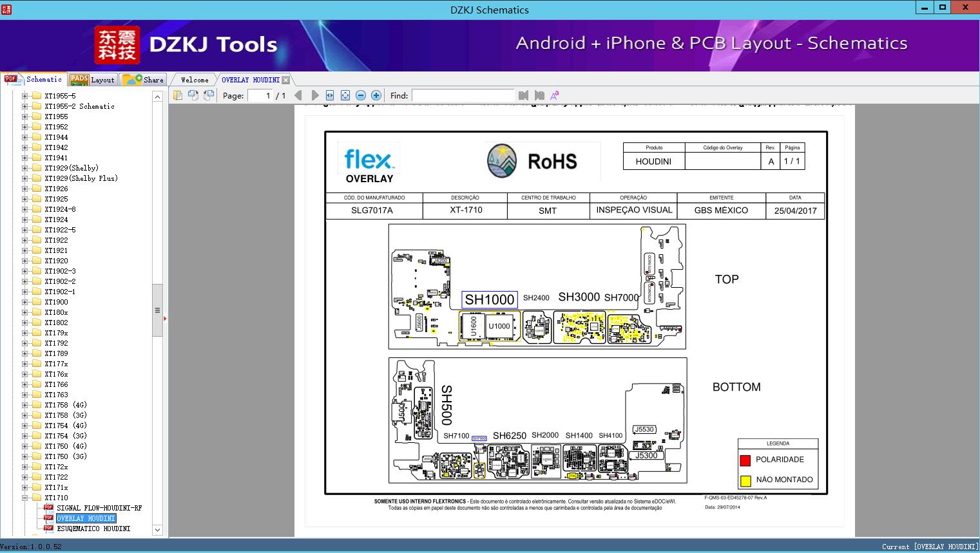The height and width of the screenshot is (553, 980).
Task: Switch to the Welcome tab
Action: 195,80
